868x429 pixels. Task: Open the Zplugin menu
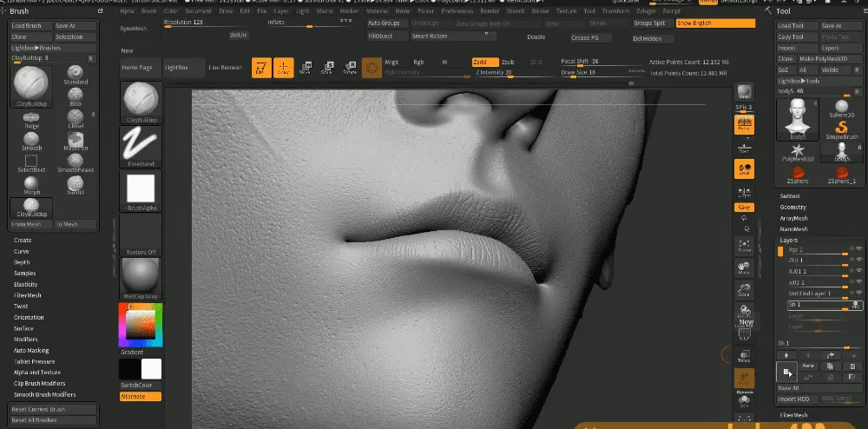tap(648, 11)
